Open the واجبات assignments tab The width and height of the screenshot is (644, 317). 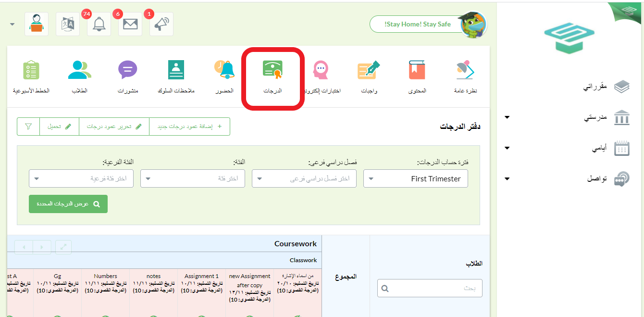(x=369, y=77)
